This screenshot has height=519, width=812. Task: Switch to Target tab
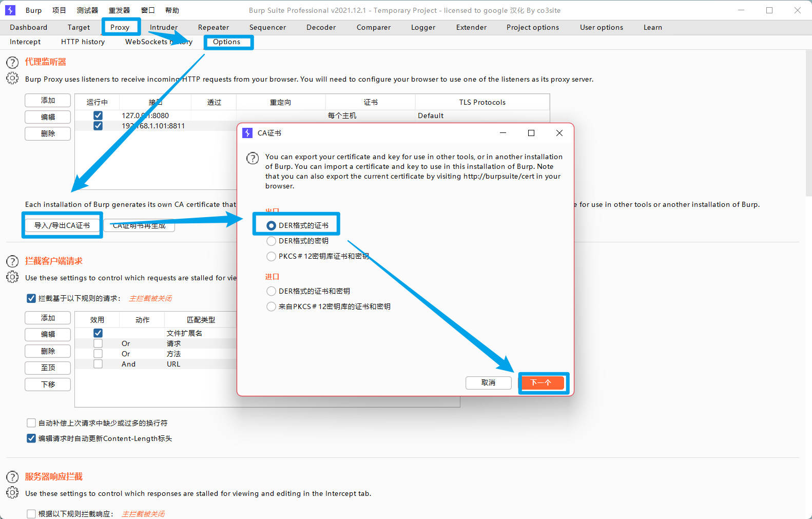(79, 27)
